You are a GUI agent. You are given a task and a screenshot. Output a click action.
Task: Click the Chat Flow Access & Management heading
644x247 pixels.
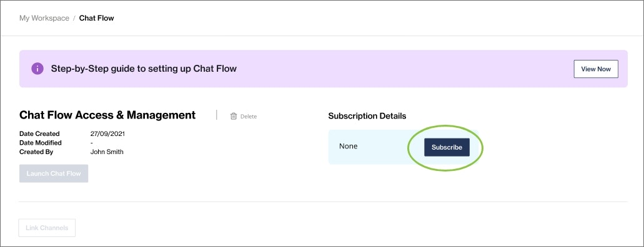tap(107, 115)
